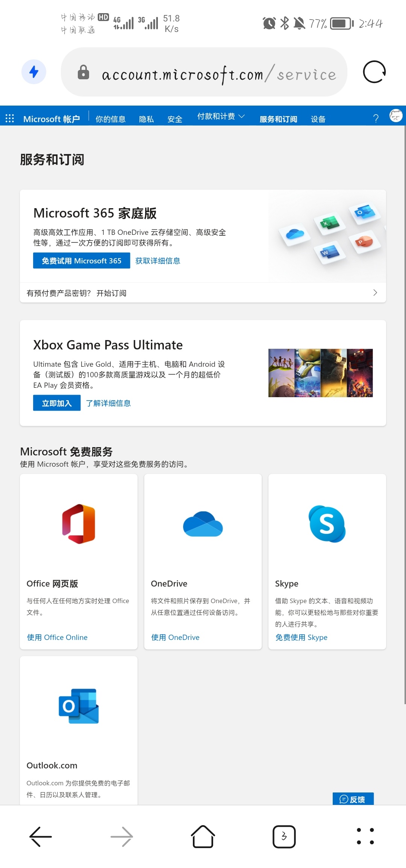This screenshot has width=406, height=868.
Task: Tap the muted notifications bell icon
Action: tap(299, 23)
